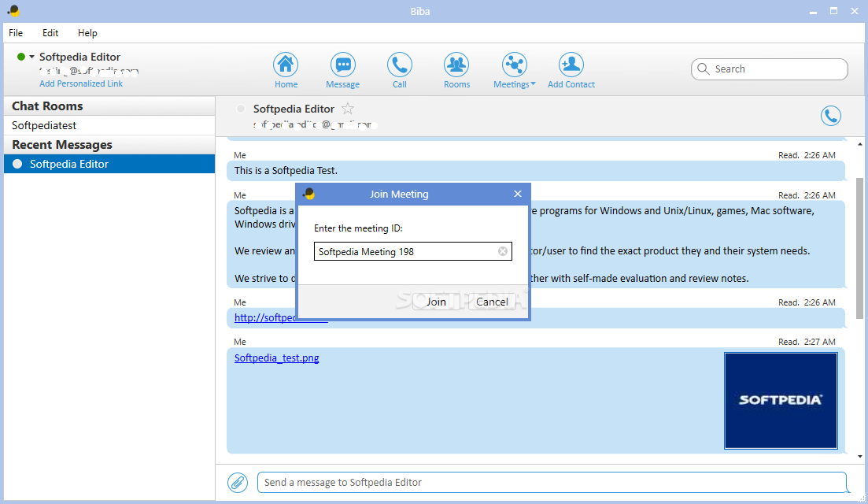Viewport: 868px width, 504px height.
Task: Click the paperclip attach file icon
Action: pos(238,483)
